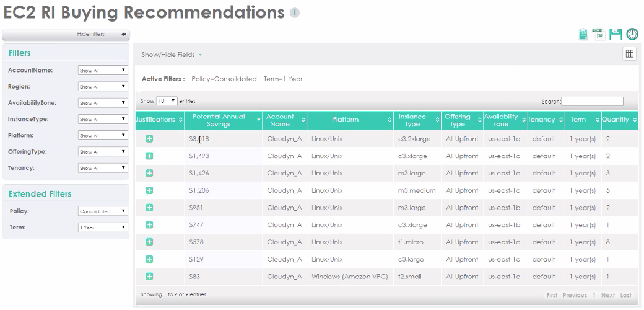Sort by Instance Type column header
Image resolution: width=644 pixels, height=310 pixels.
click(417, 120)
